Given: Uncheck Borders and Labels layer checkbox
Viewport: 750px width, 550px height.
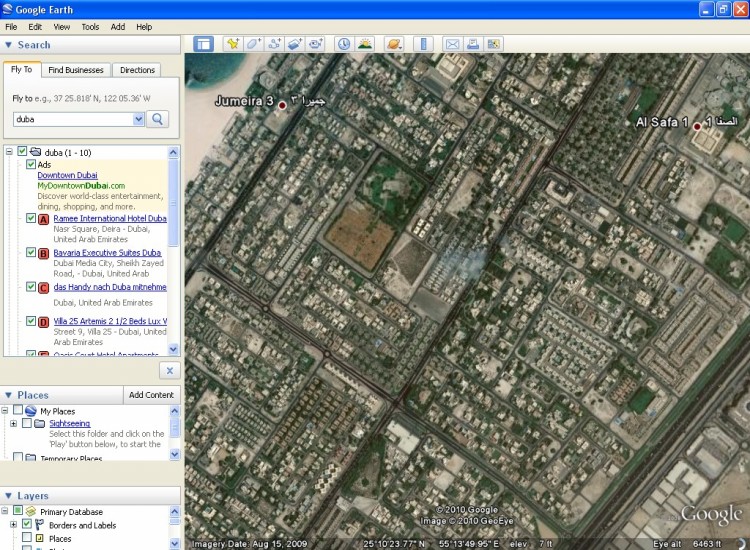Looking at the screenshot, I should [27, 524].
